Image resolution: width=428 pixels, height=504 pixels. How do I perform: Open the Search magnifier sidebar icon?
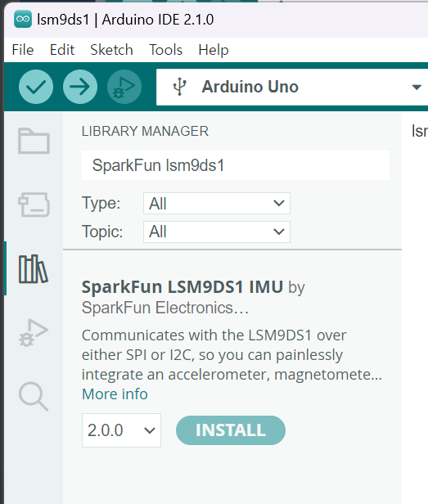tap(34, 396)
